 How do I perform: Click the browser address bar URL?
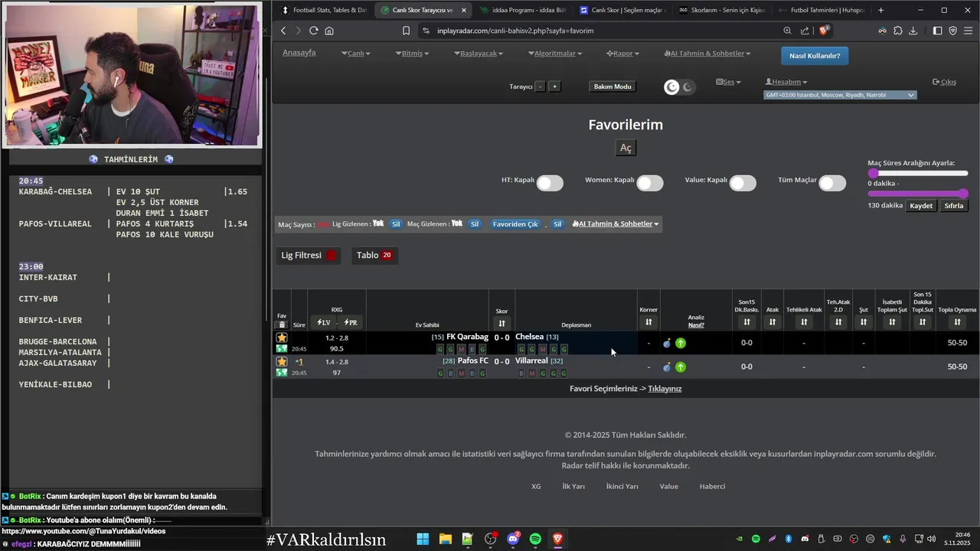515,31
